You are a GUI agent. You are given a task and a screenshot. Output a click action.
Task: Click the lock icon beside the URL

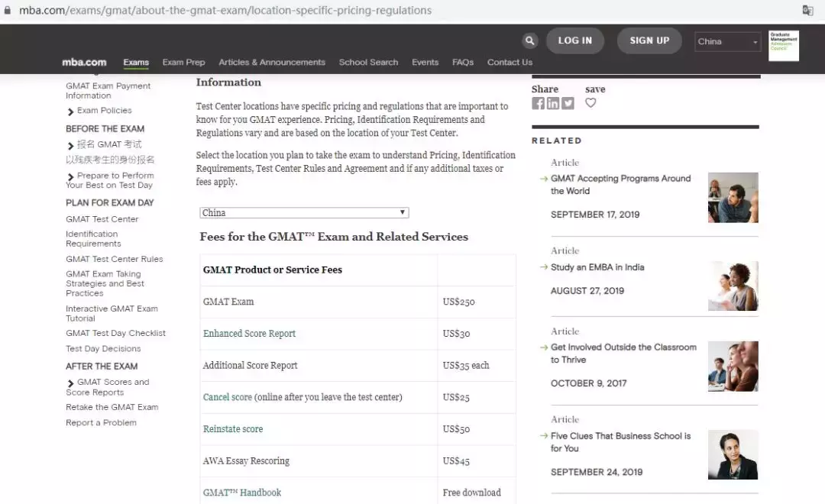[x=8, y=10]
